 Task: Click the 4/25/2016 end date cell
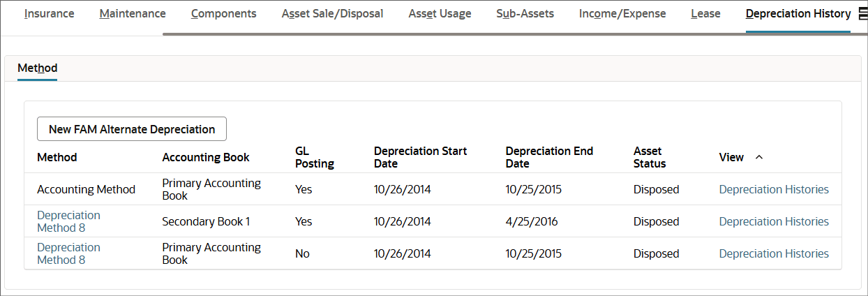pos(532,221)
